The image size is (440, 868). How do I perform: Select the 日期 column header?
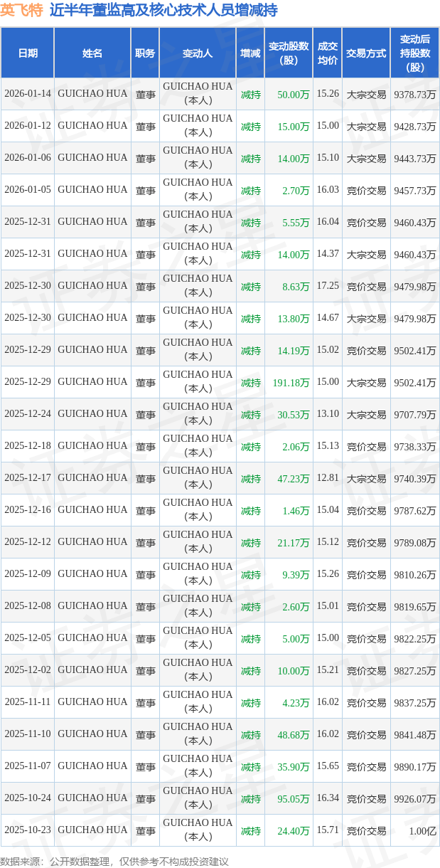coord(28,53)
